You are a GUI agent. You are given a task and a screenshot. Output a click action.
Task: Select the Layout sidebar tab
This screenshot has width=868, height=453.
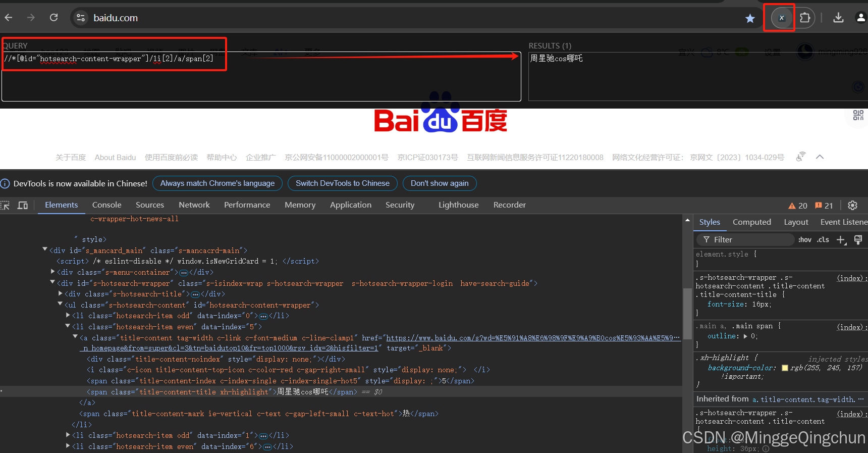796,222
